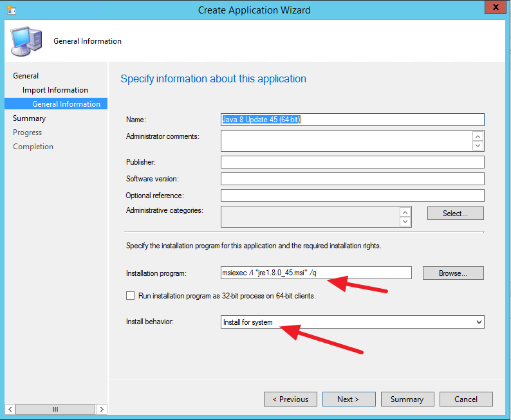Click the < Previous button

(290, 399)
